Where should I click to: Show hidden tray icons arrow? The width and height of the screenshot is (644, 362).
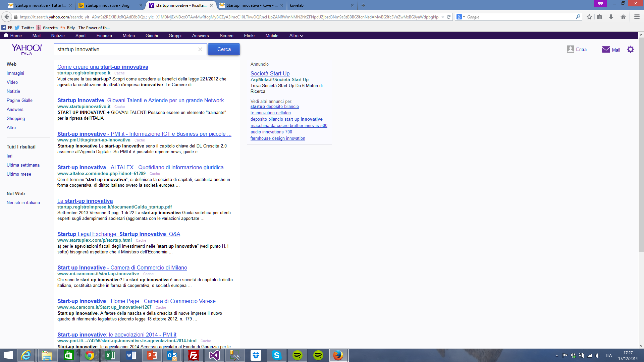(x=557, y=356)
